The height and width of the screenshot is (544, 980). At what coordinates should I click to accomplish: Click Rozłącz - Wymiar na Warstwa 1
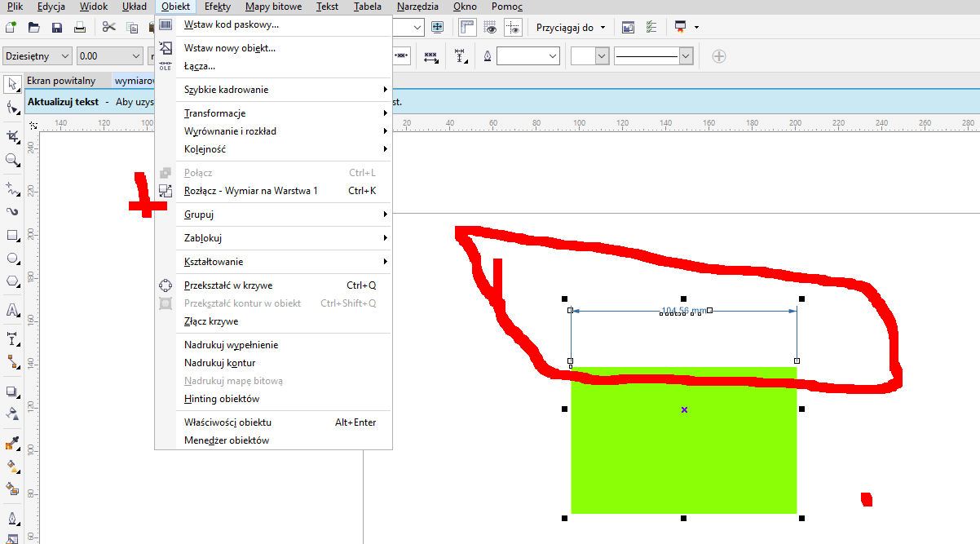point(250,191)
